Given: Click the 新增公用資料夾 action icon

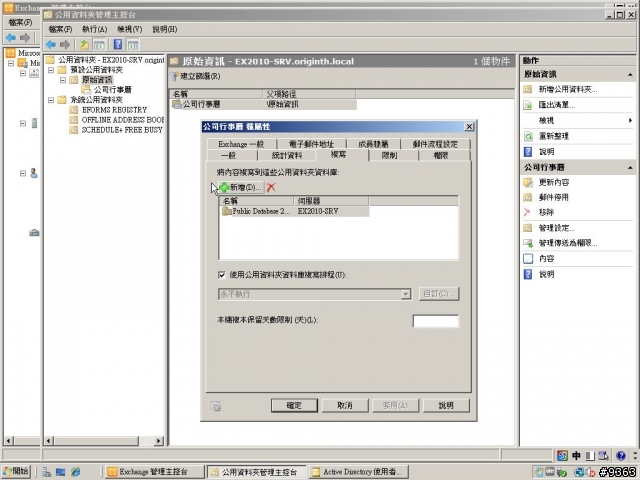Looking at the screenshot, I should (x=528, y=89).
